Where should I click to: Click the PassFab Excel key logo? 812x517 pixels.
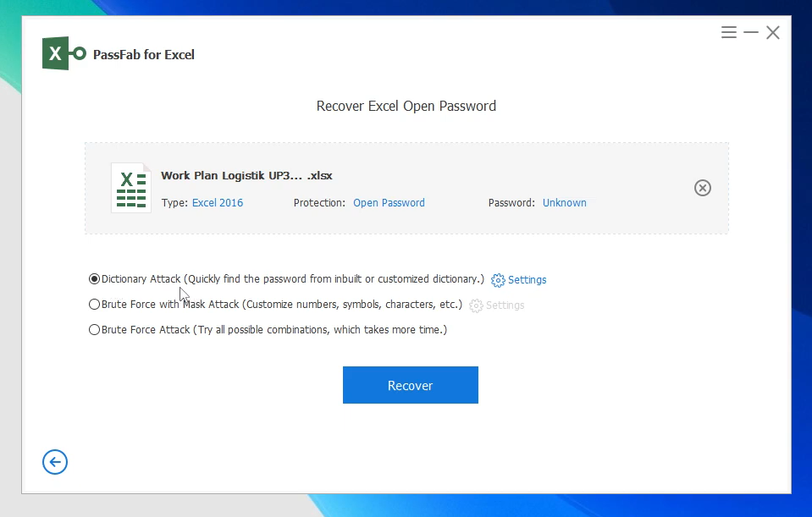(x=64, y=54)
